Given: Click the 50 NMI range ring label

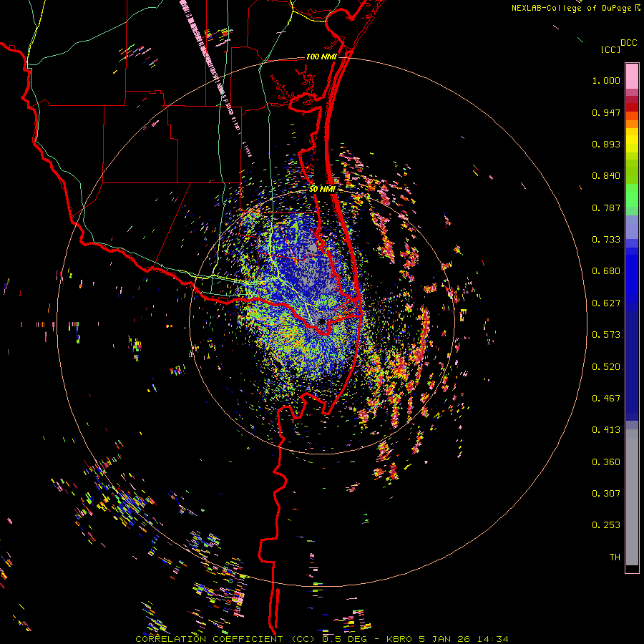Looking at the screenshot, I should click(322, 190).
